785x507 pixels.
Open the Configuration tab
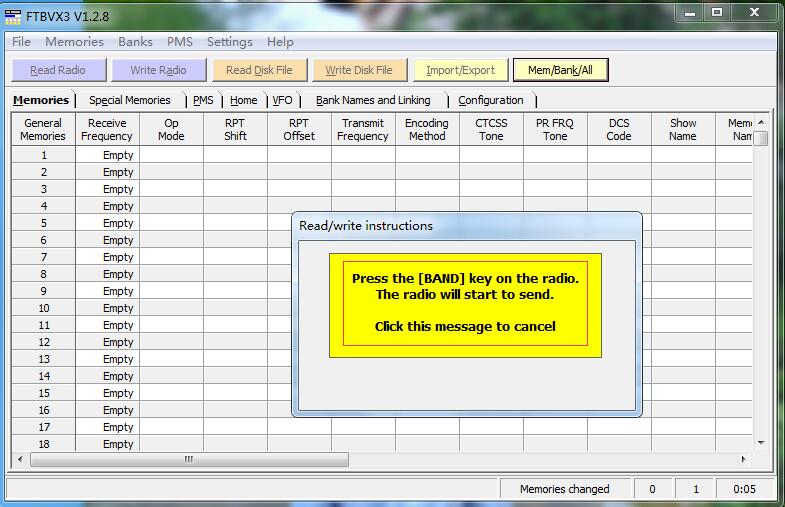(490, 100)
